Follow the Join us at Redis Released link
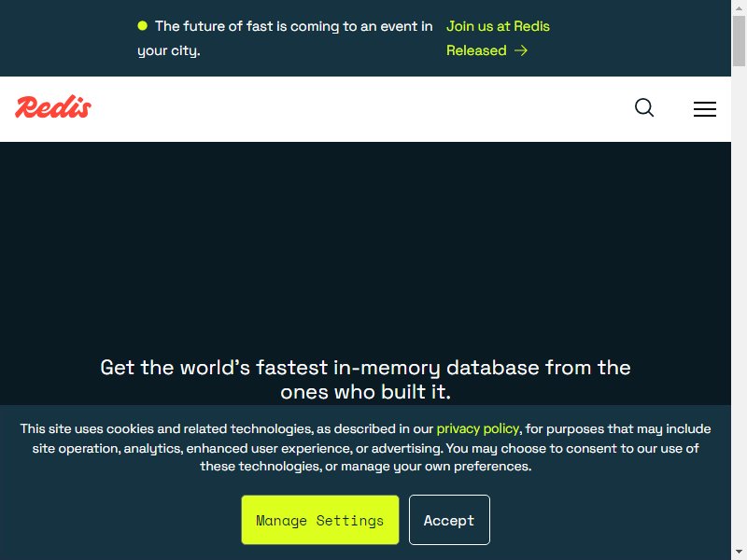747x560 pixels. coord(498,38)
